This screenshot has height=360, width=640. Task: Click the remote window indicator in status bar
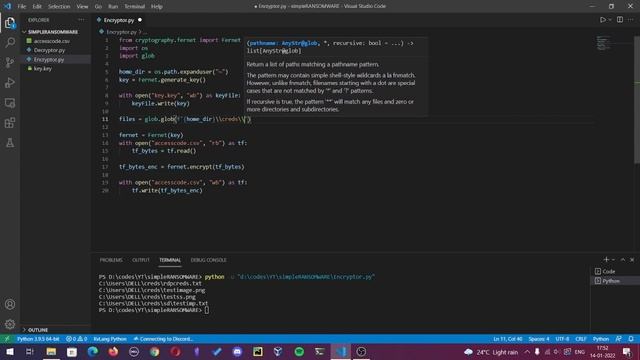click(7, 339)
